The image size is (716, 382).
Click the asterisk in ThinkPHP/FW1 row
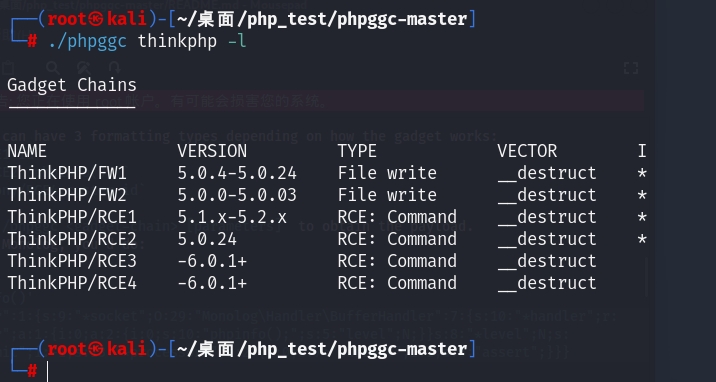pyautogui.click(x=642, y=173)
